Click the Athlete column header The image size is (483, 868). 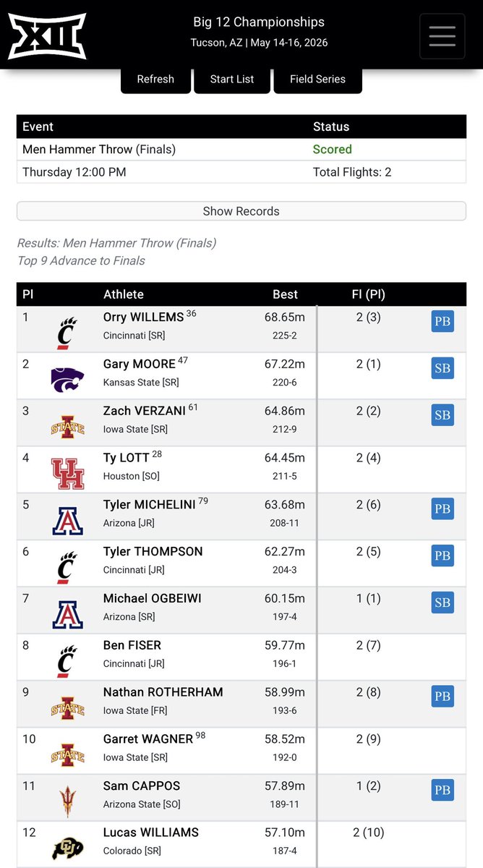point(124,294)
